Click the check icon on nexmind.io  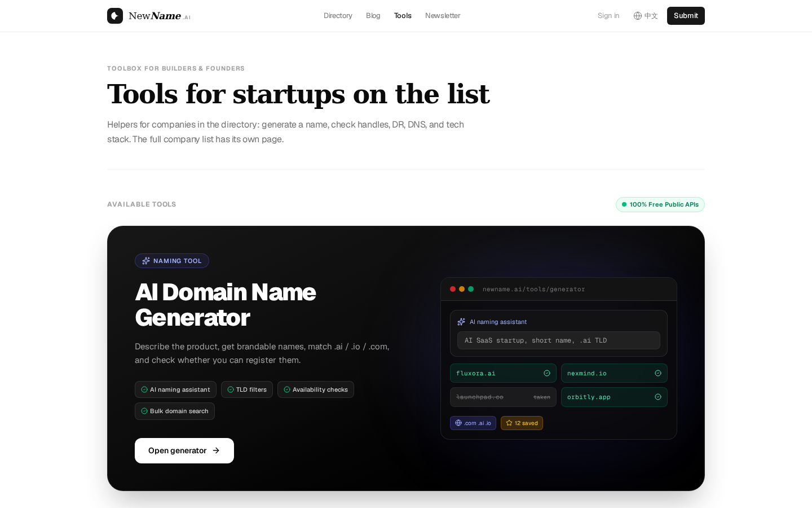(x=658, y=373)
